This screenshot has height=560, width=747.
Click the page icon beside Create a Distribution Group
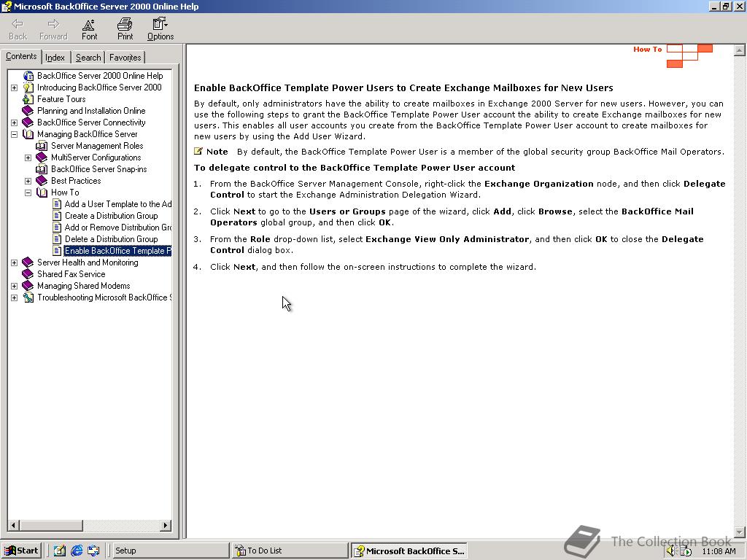tap(57, 216)
